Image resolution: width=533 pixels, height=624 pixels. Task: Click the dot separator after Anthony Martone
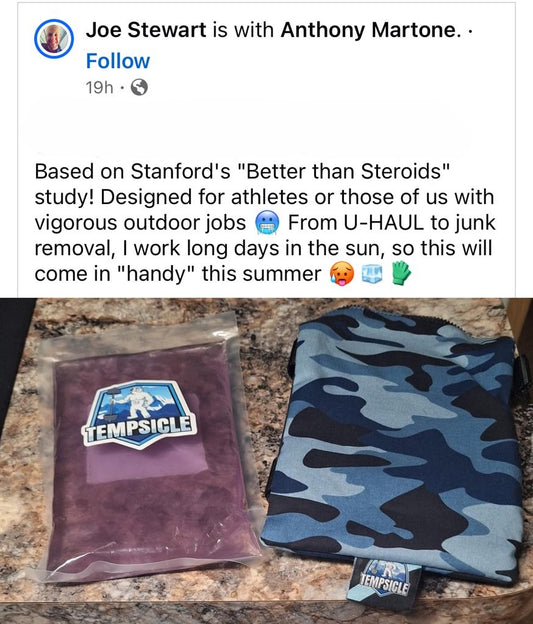[x=471, y=30]
